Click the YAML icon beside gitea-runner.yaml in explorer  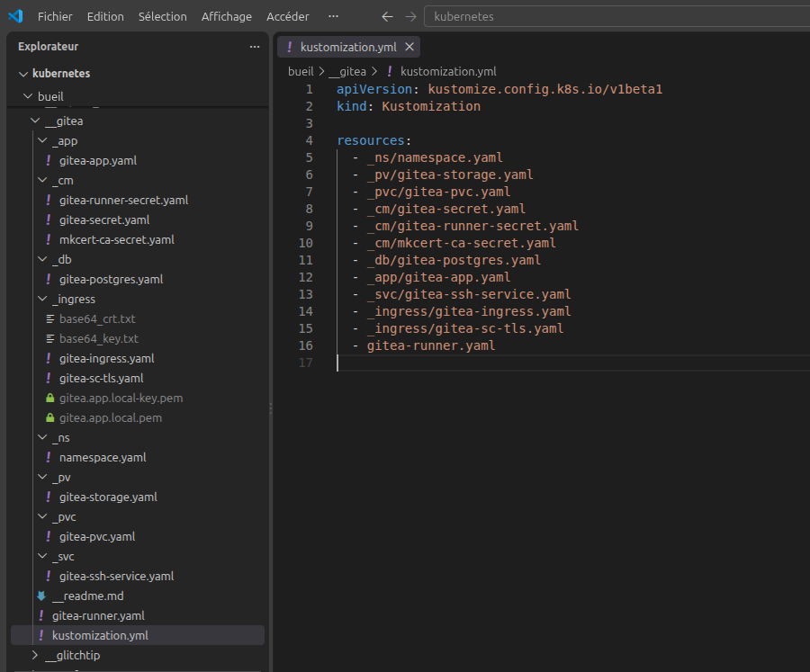pos(41,615)
